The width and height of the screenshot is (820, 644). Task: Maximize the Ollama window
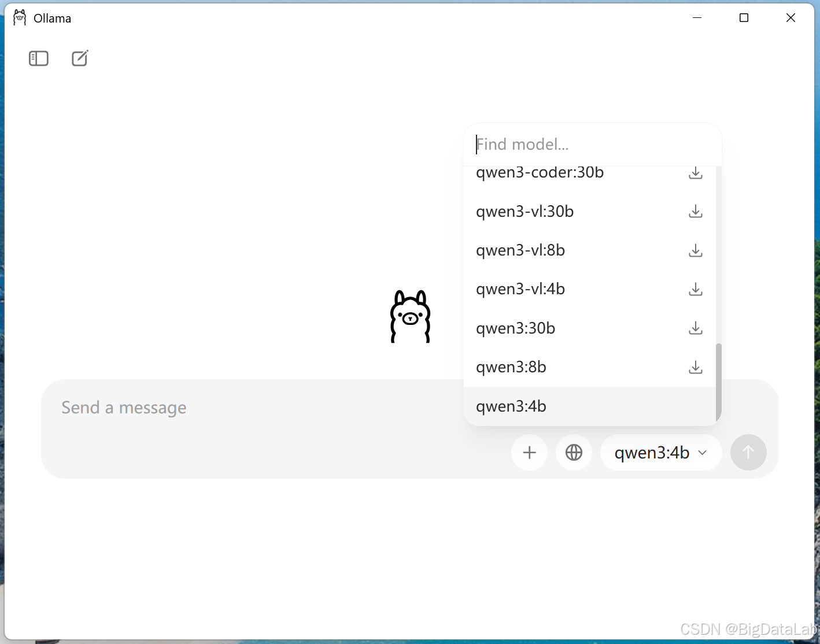point(744,18)
